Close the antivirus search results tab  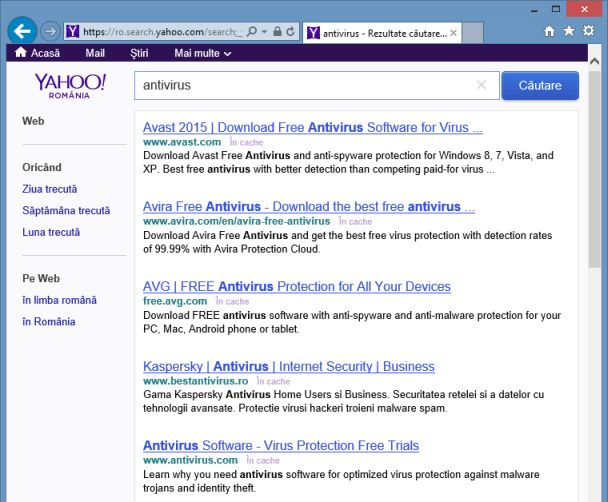pyautogui.click(x=453, y=33)
